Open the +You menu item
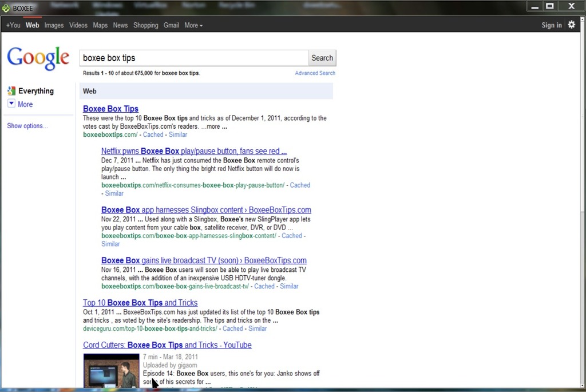 [x=13, y=25]
